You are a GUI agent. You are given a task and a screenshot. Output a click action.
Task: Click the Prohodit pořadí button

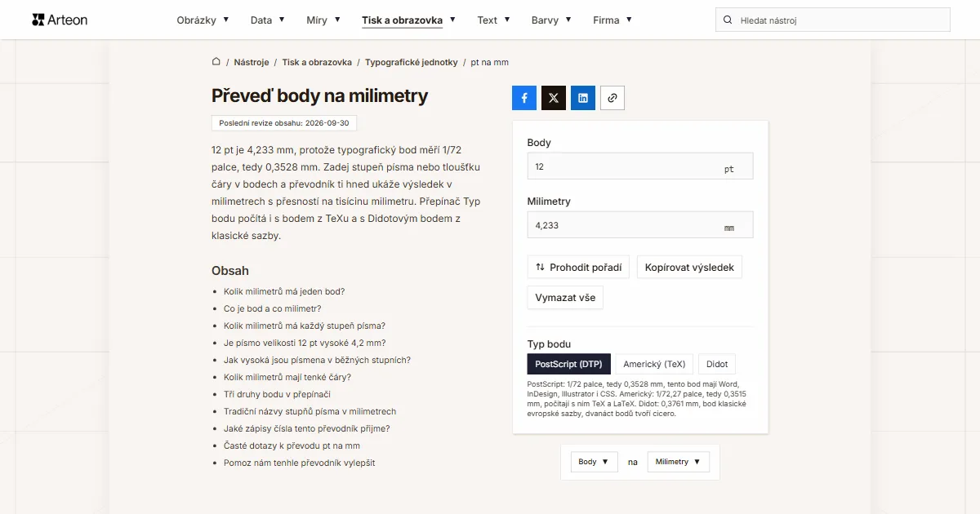(578, 267)
